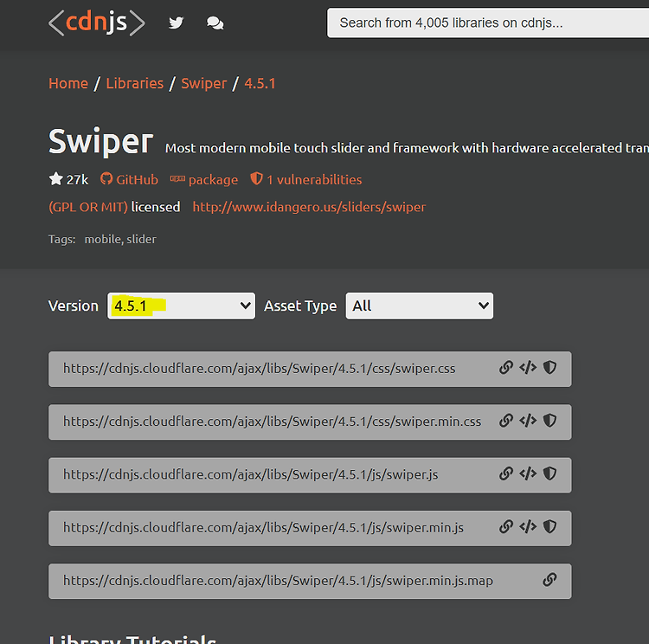649x644 pixels.
Task: Open the cdnjs Twitter page icon
Action: pos(176,23)
